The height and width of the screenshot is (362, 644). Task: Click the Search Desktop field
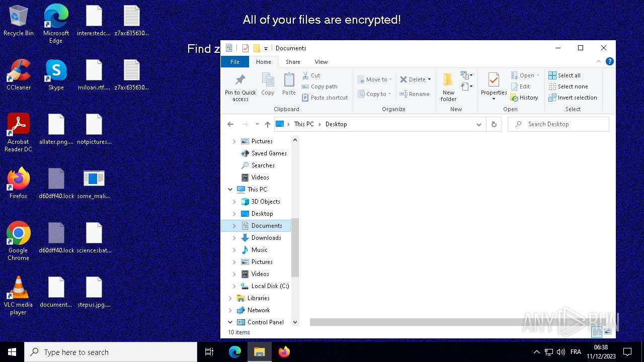[558, 124]
